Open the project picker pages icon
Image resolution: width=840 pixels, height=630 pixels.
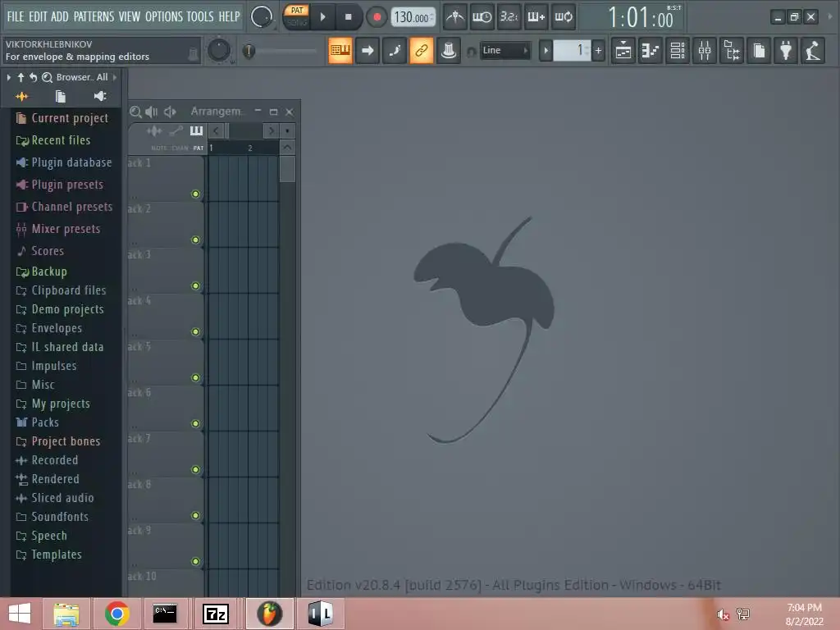click(759, 51)
